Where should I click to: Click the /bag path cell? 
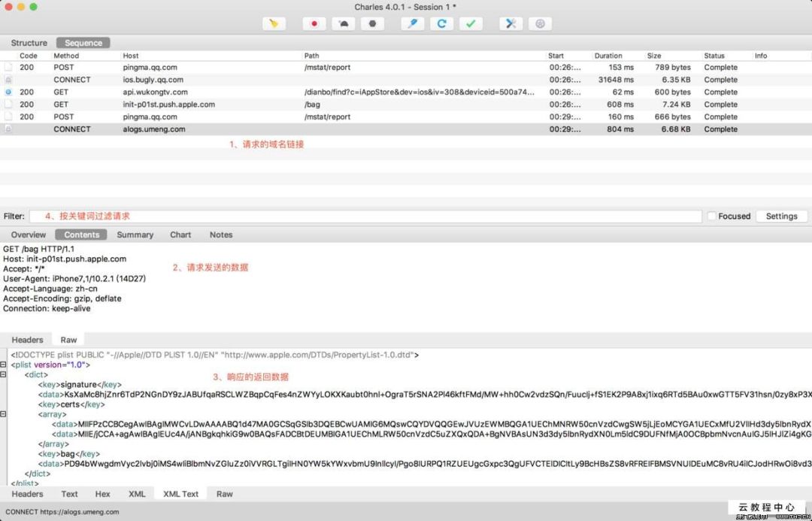click(312, 105)
